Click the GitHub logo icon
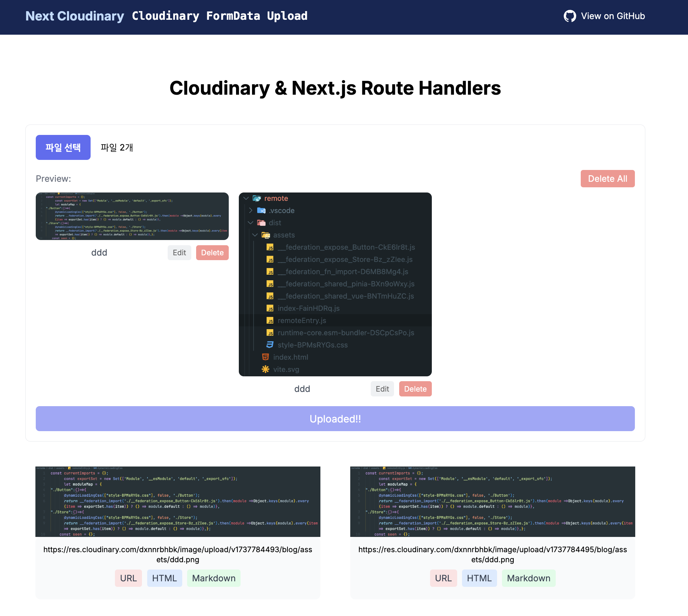688x616 pixels. coord(570,16)
